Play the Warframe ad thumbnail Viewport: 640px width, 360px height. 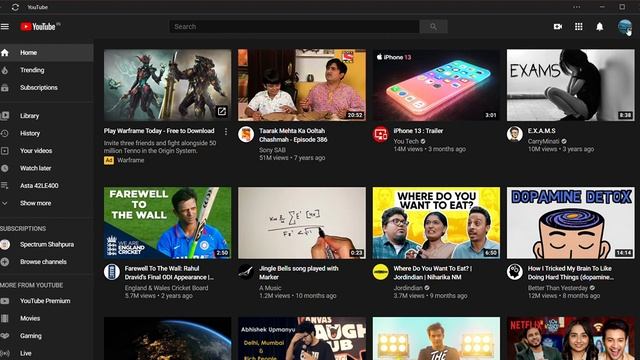(167, 85)
